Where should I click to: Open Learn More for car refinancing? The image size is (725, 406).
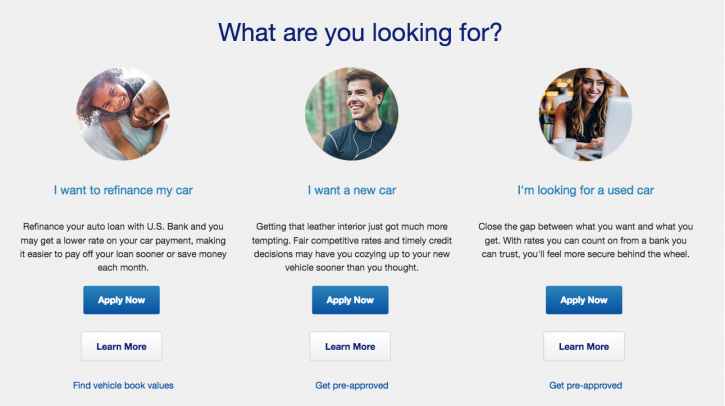(x=122, y=346)
